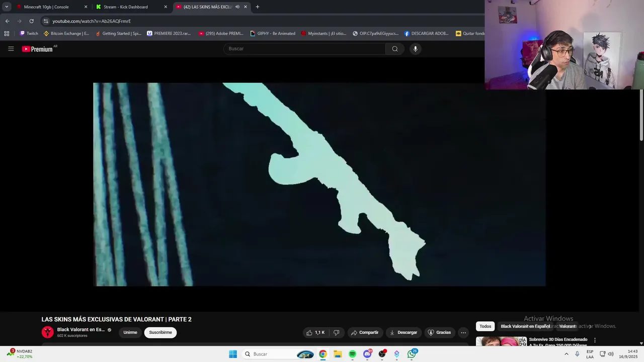
Task: Select the Valorant filter chip
Action: [x=568, y=326]
